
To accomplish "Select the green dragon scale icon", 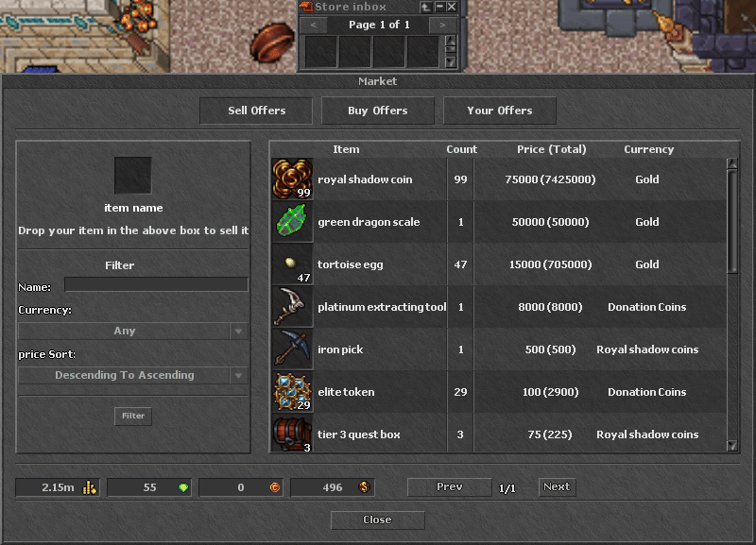I will (x=292, y=222).
